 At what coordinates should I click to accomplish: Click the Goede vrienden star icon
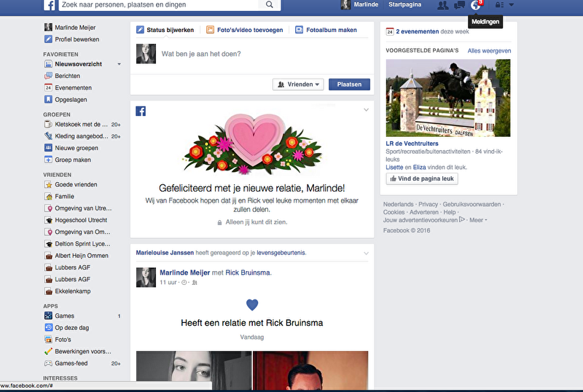click(x=48, y=184)
